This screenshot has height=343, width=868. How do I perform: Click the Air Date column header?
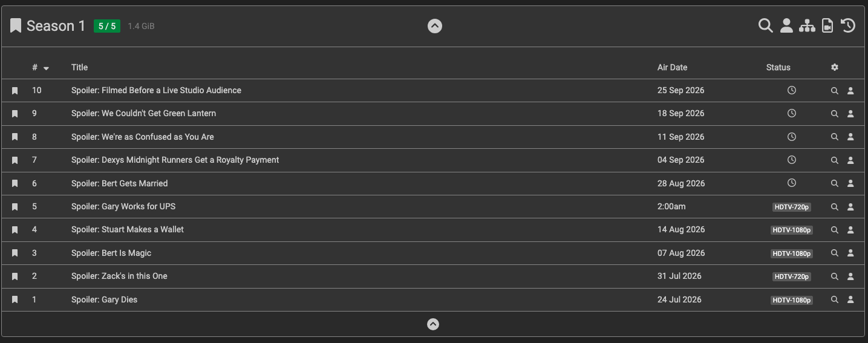(672, 67)
